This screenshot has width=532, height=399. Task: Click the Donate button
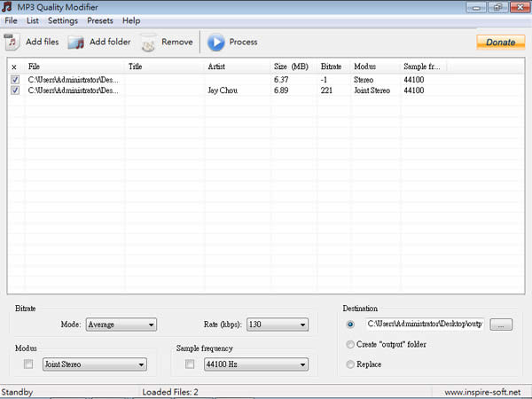coord(500,42)
